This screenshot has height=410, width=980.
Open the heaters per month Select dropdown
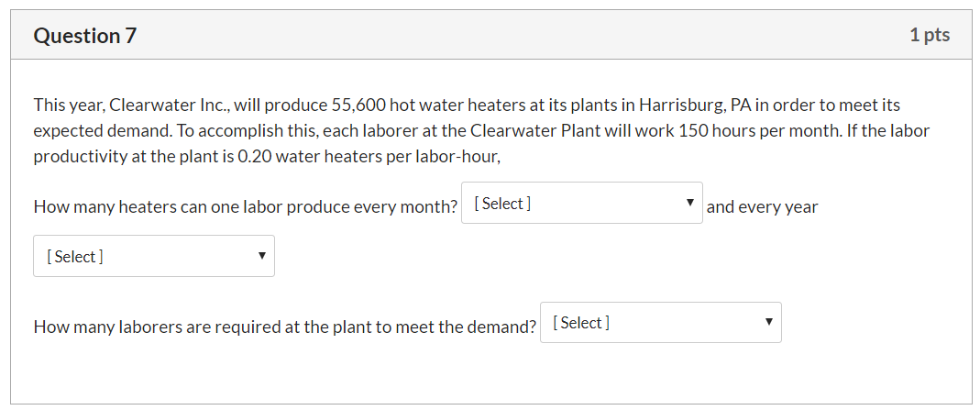pos(582,203)
